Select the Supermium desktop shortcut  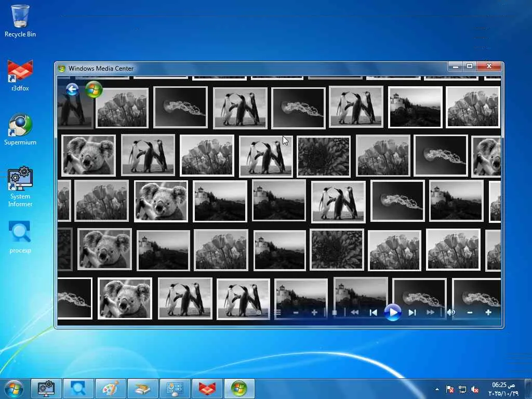(x=20, y=129)
